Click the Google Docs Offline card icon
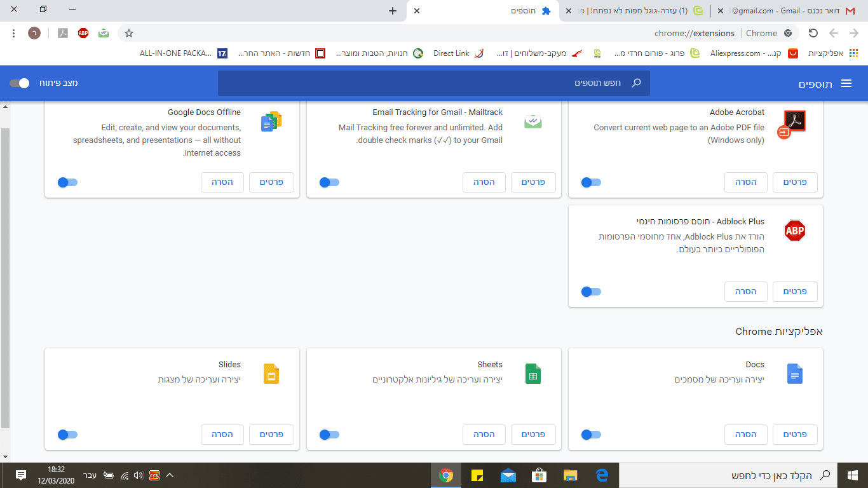868x488 pixels. (271, 121)
